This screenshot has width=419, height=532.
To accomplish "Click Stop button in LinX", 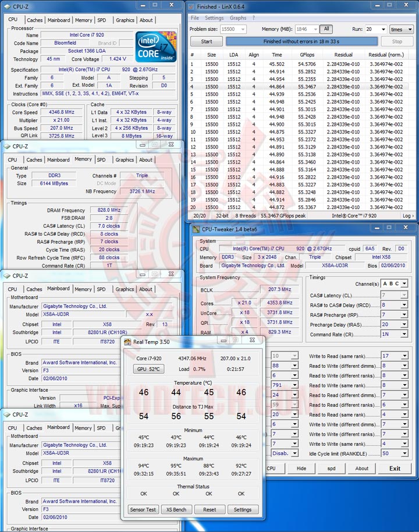I will (397, 41).
